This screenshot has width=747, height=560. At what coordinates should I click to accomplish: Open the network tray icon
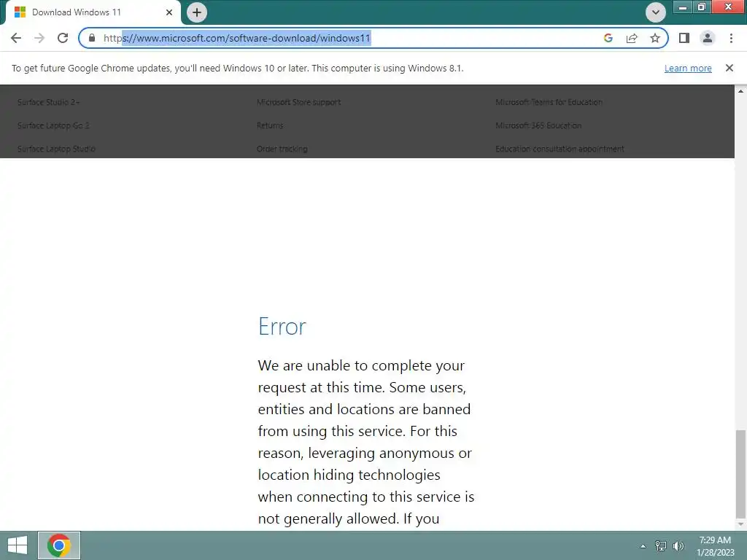(x=660, y=545)
